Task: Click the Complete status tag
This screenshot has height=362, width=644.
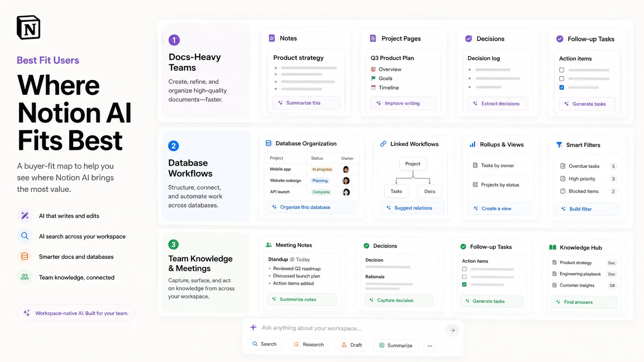Action: click(x=321, y=192)
